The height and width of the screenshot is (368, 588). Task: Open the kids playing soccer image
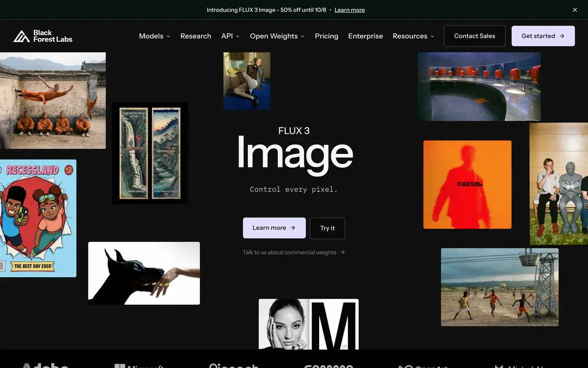tap(500, 287)
